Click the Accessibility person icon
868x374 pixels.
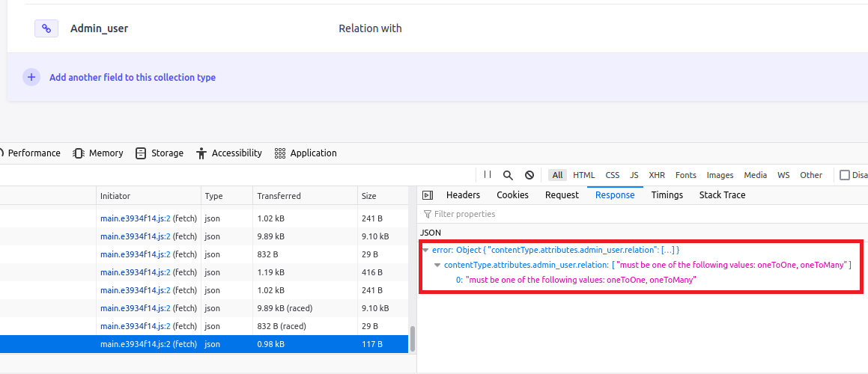tap(201, 153)
